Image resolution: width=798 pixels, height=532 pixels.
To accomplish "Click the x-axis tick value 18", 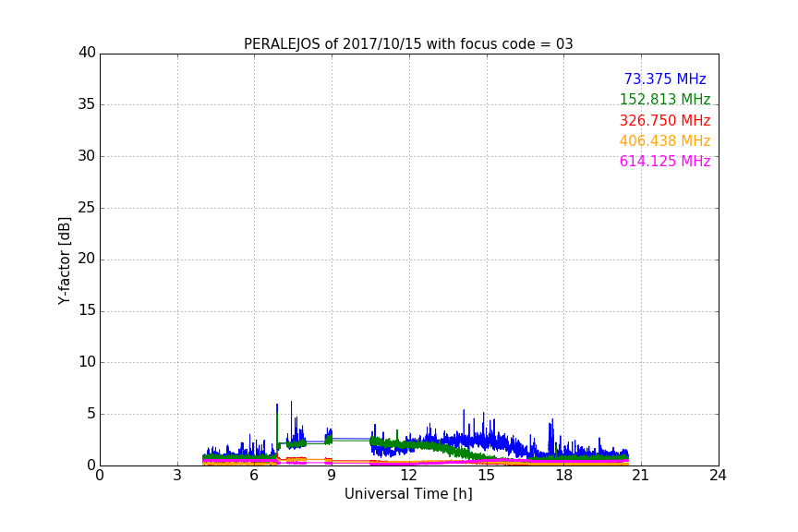I will point(563,476).
